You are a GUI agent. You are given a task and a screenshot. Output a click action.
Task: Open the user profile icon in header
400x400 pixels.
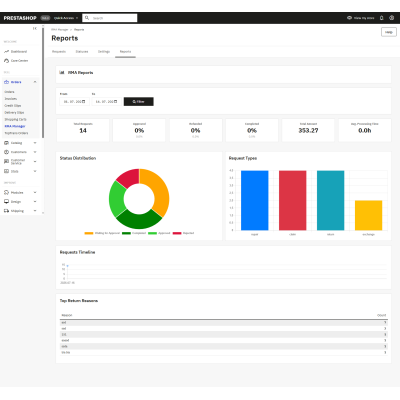tap(392, 18)
